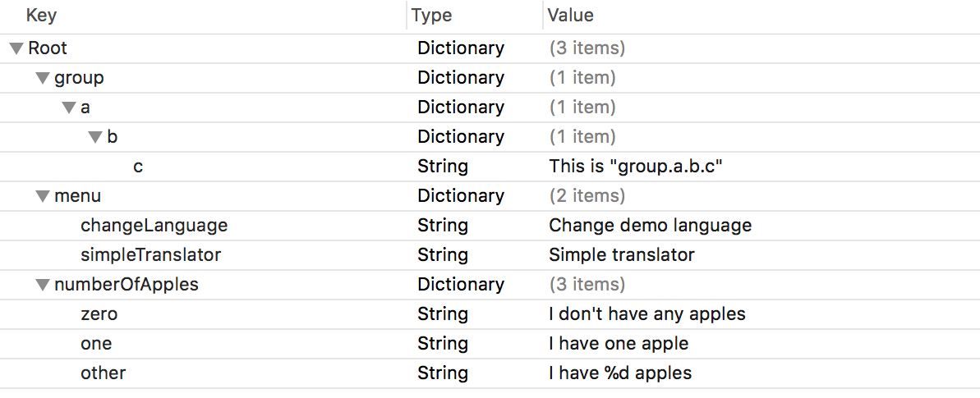Click the 'Change demo language' value
Screen dimensions: 980x398
click(x=650, y=226)
